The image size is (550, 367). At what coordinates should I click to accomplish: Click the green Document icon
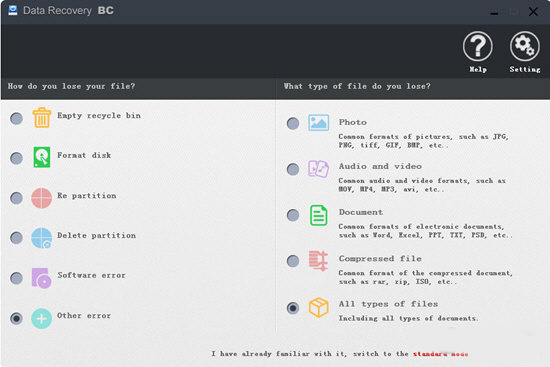tap(318, 215)
